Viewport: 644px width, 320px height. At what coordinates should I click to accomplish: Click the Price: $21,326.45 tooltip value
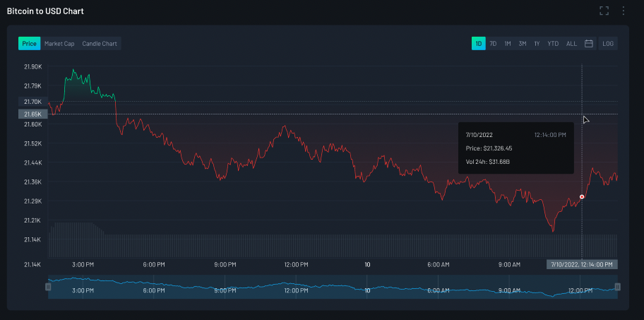coord(489,148)
